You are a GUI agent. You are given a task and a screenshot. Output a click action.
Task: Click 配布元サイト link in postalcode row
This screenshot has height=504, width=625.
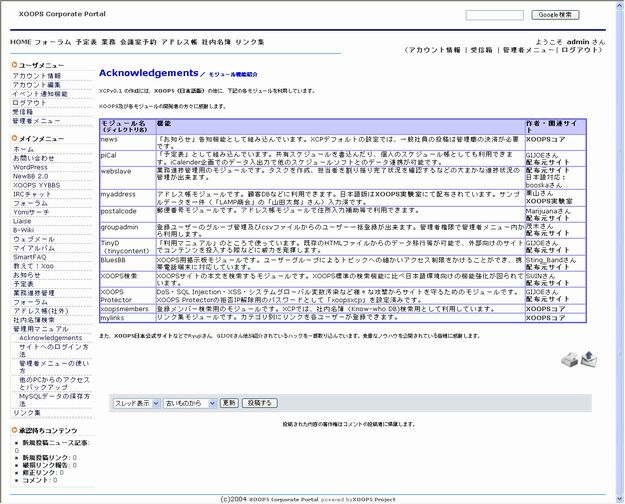[x=548, y=218]
